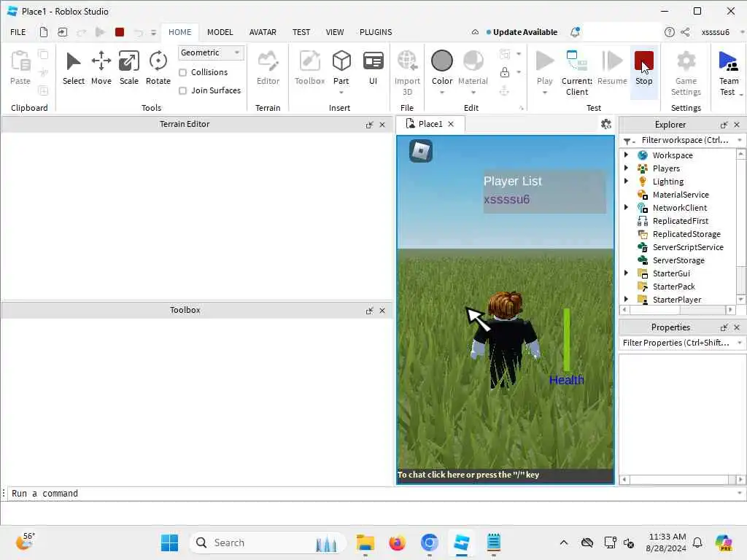Switch to the HOME ribbon tab
The height and width of the screenshot is (560, 747).
[179, 32]
